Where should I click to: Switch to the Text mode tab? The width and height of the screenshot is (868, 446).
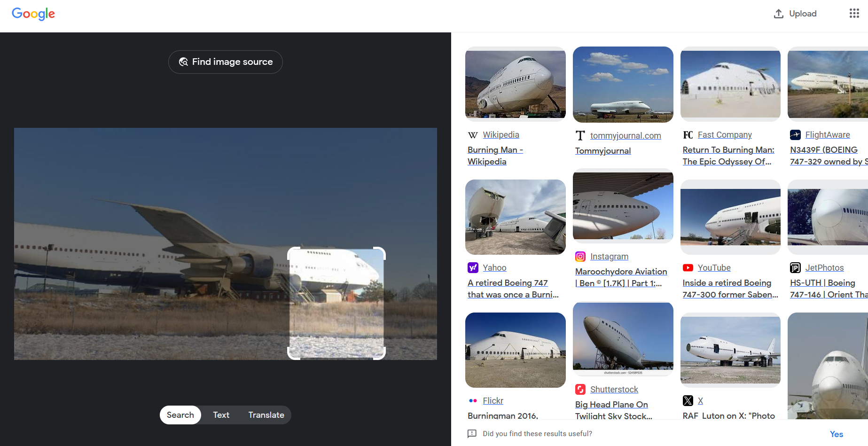click(221, 415)
